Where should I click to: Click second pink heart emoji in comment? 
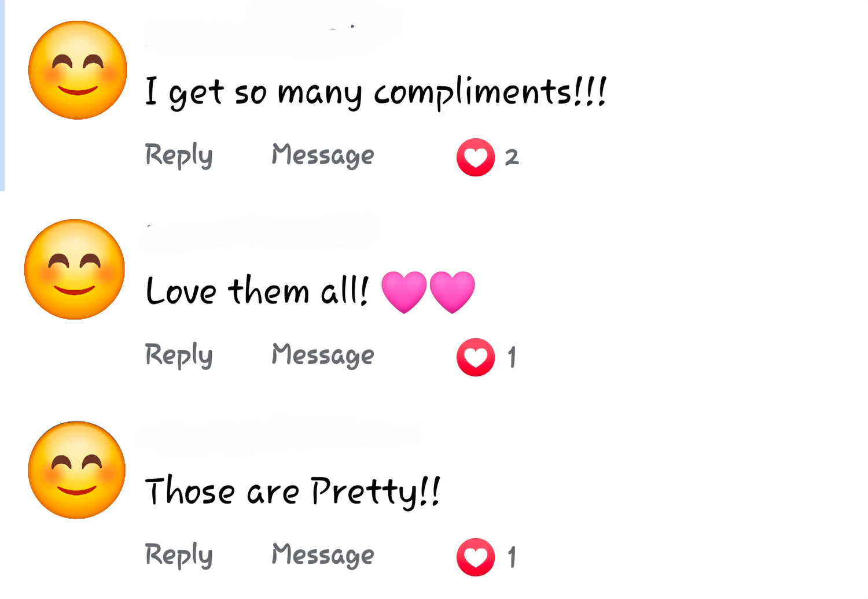click(x=453, y=292)
